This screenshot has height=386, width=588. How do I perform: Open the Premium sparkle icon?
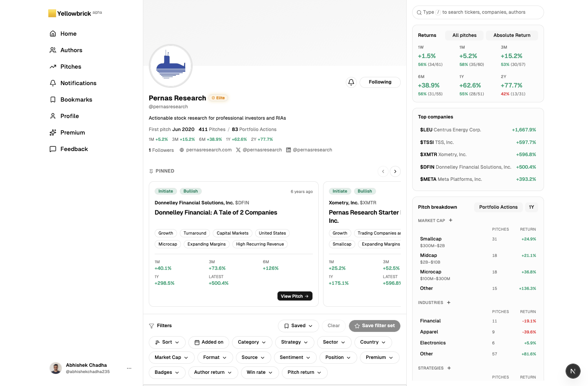tap(53, 133)
